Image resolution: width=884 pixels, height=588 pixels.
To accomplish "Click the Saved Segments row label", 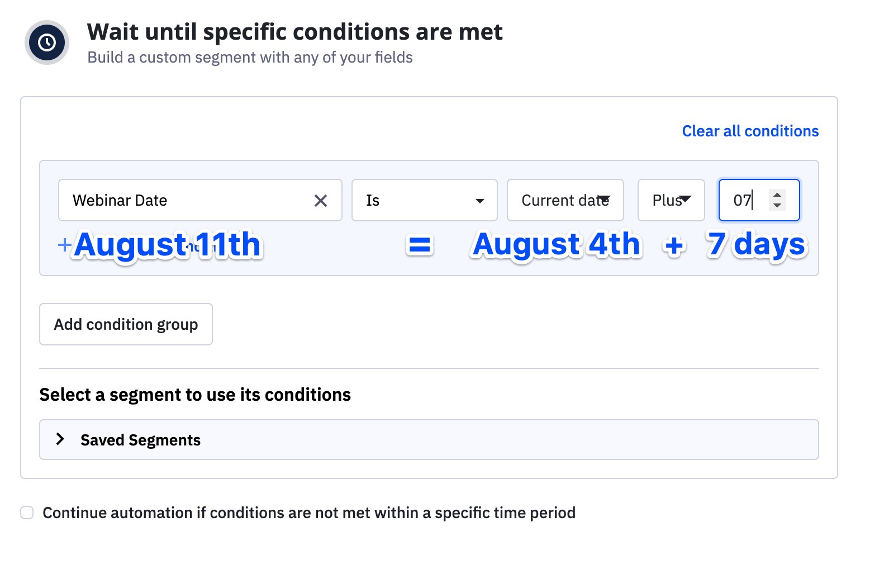I will 140,440.
